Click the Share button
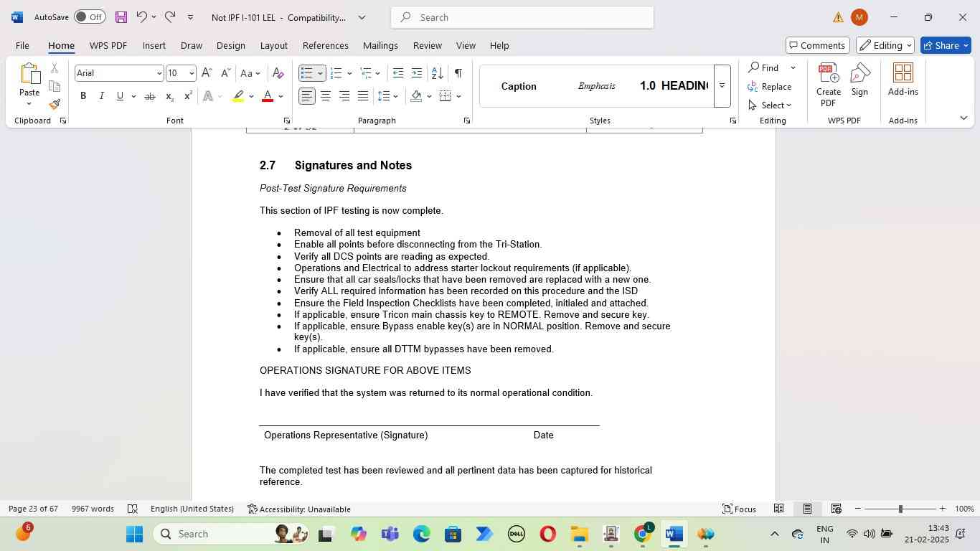980x551 pixels. pos(946,45)
